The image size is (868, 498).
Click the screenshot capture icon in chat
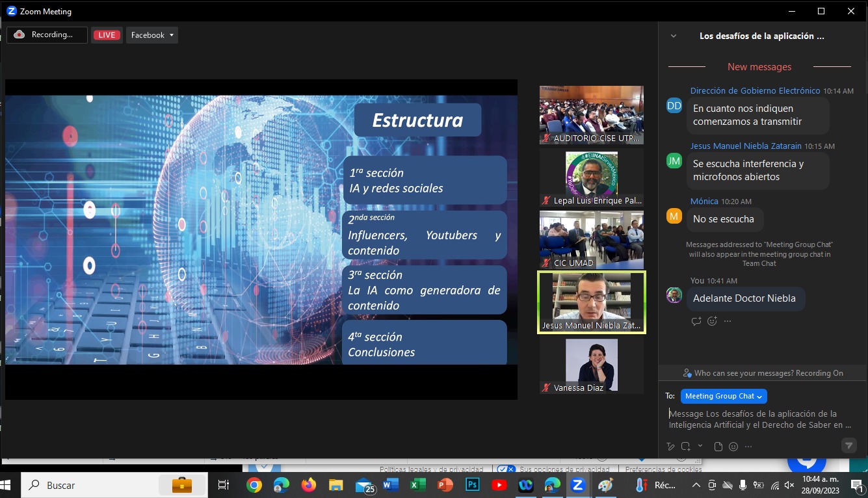(x=685, y=447)
